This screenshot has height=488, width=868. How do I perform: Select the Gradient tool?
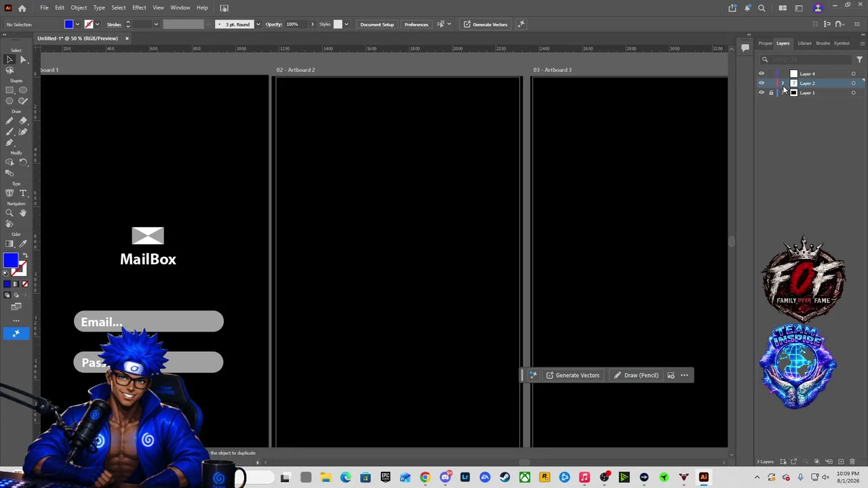9,243
